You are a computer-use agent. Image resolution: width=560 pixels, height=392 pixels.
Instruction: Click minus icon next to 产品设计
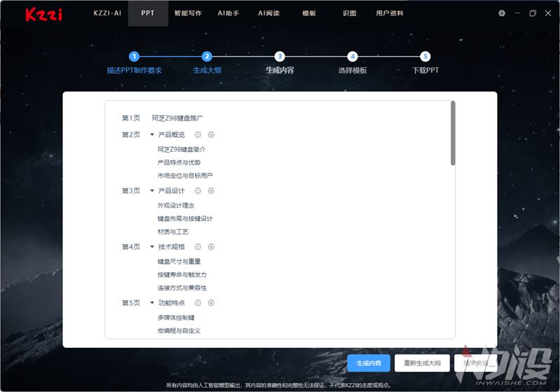tap(198, 190)
